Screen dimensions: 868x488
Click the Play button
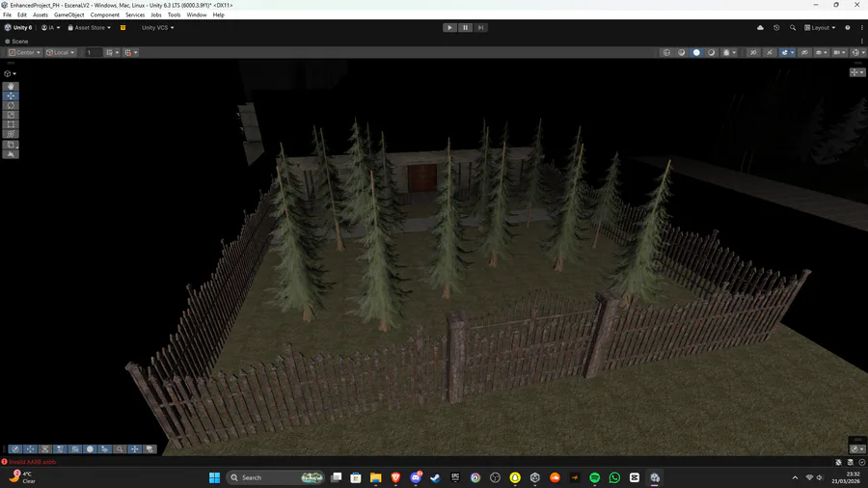(449, 28)
